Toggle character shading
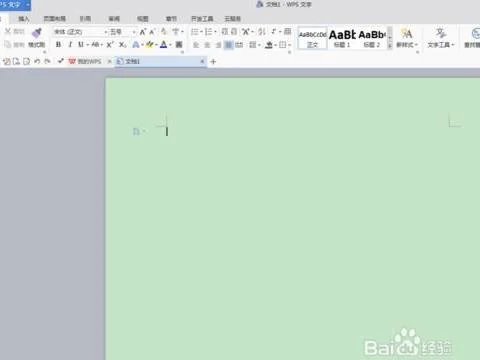Screen dimensions: 480x360 [x=179, y=44]
